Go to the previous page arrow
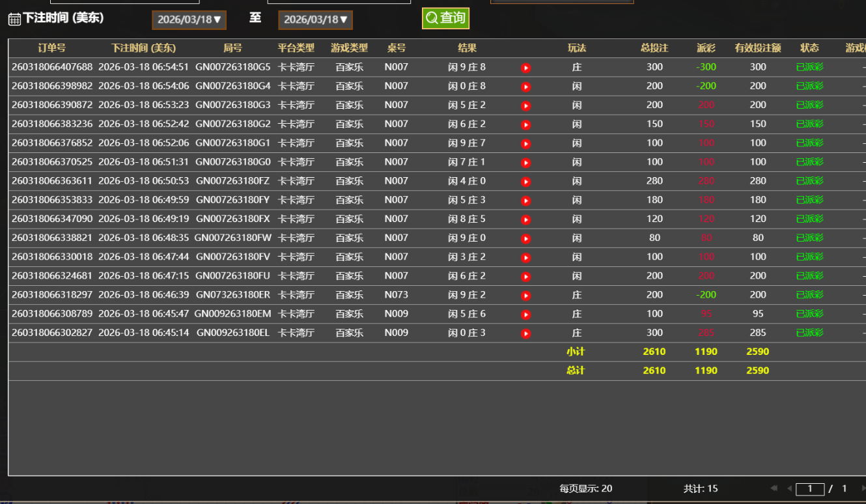Viewport: 866px width, 504px height. (x=789, y=488)
